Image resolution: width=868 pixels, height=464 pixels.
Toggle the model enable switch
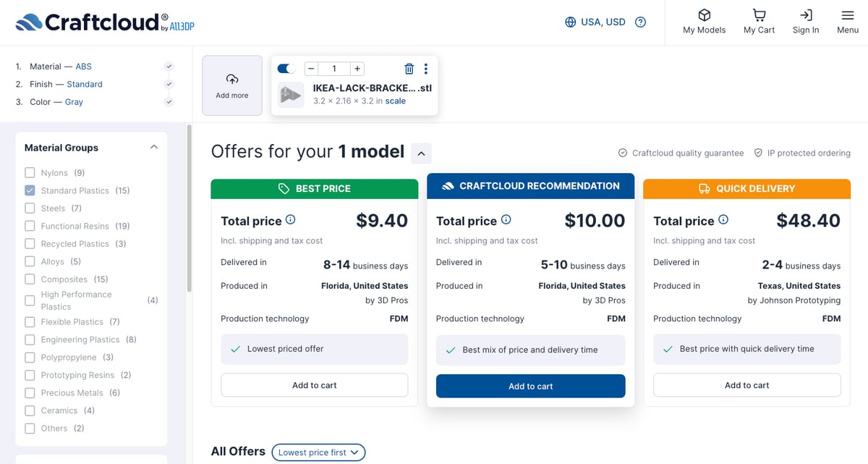286,69
